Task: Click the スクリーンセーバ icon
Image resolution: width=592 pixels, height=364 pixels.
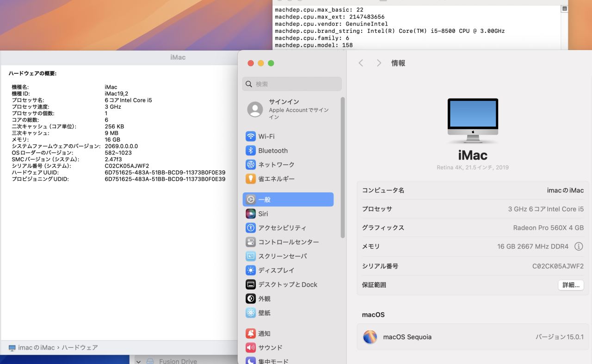Action: 251,256
